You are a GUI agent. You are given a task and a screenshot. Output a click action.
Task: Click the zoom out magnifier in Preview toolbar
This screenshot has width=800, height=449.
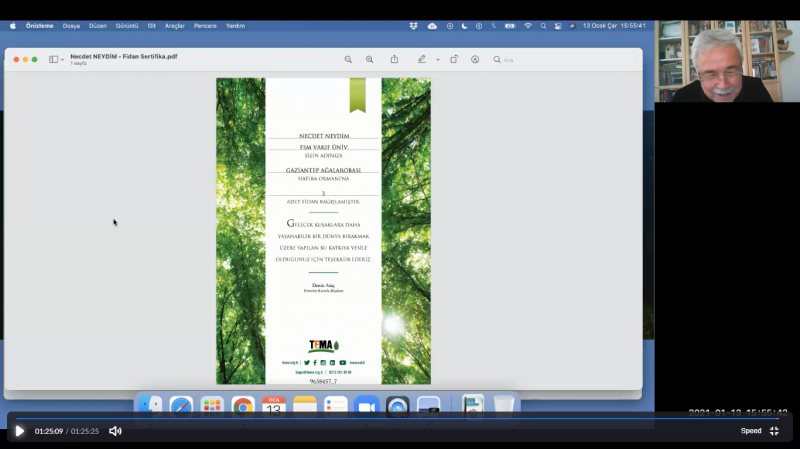(348, 59)
